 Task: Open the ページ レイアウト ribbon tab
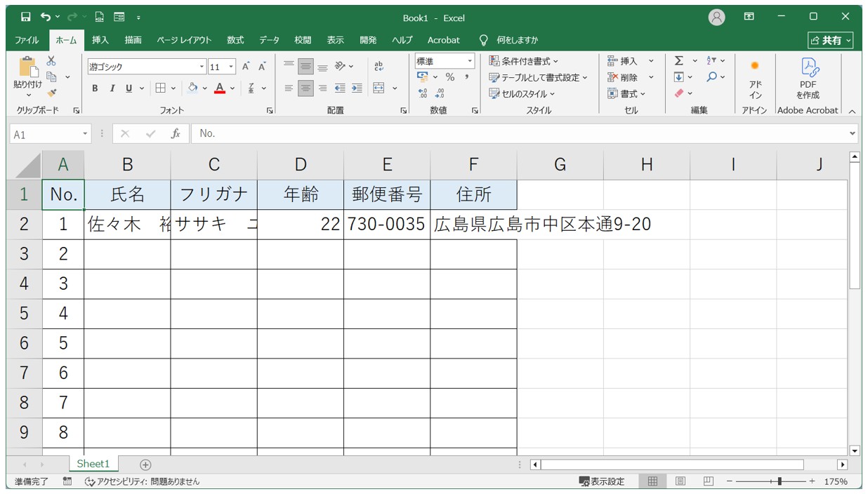[184, 40]
